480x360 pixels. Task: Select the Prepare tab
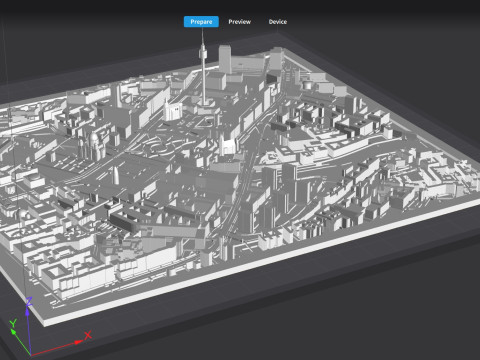click(201, 22)
